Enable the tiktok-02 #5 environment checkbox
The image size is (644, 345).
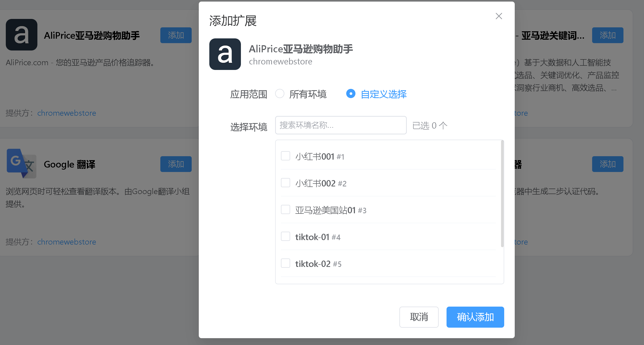pos(285,263)
